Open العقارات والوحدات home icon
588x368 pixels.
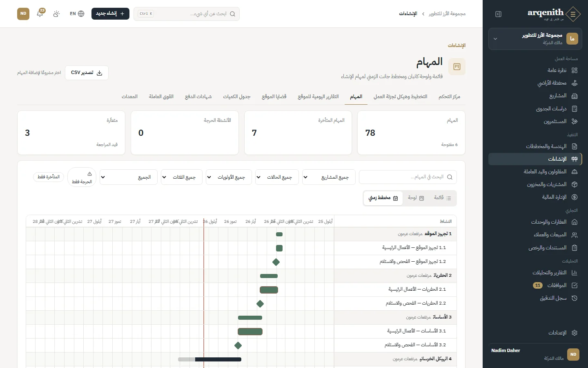pos(575,222)
